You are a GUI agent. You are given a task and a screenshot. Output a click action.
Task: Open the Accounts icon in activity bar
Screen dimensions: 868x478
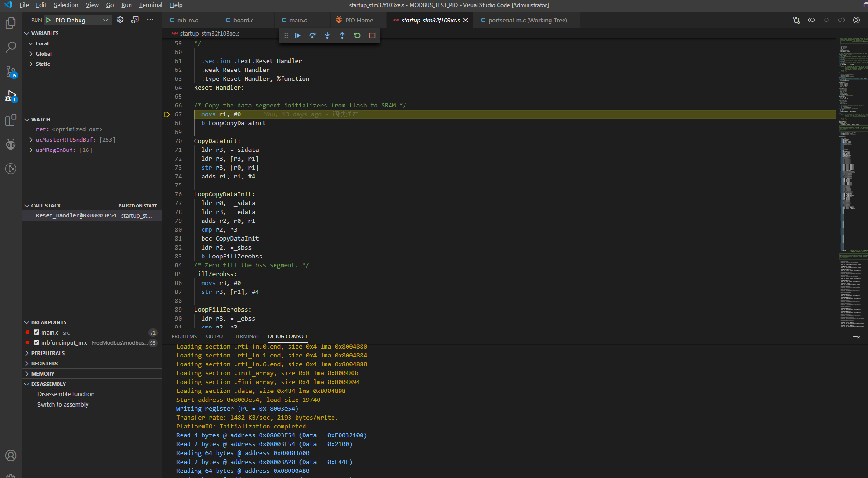[11, 456]
